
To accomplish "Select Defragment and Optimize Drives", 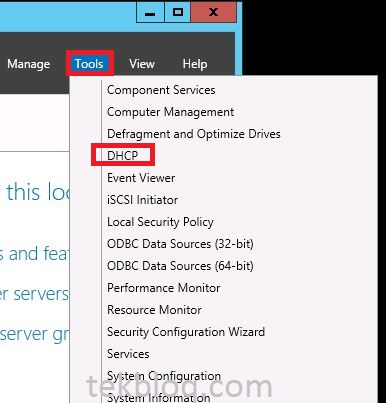I will pyautogui.click(x=194, y=134).
